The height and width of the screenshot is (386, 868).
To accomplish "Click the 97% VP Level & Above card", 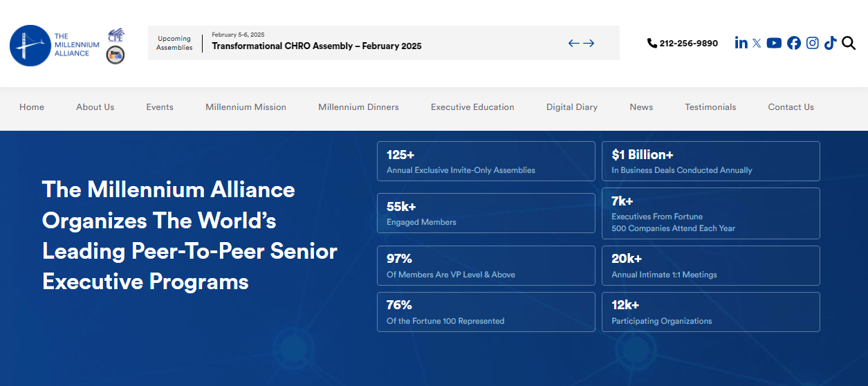I will tap(486, 266).
